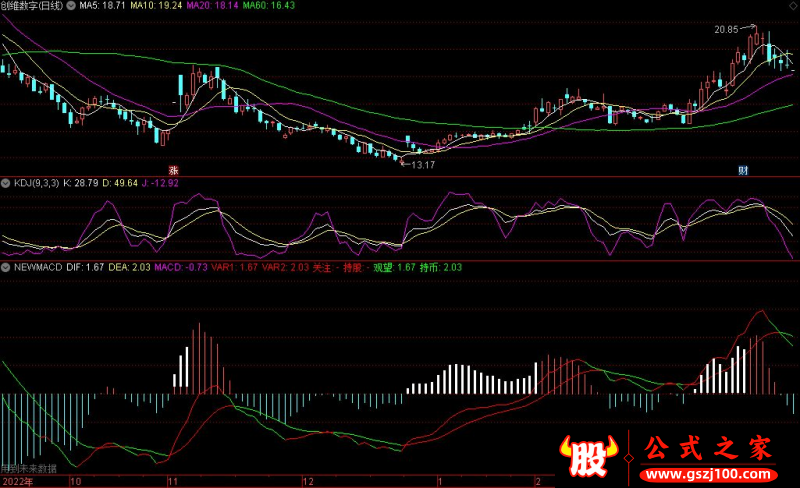
Task: Expand the NEWMACD indicator panel dropdown arrow
Action: point(5,268)
